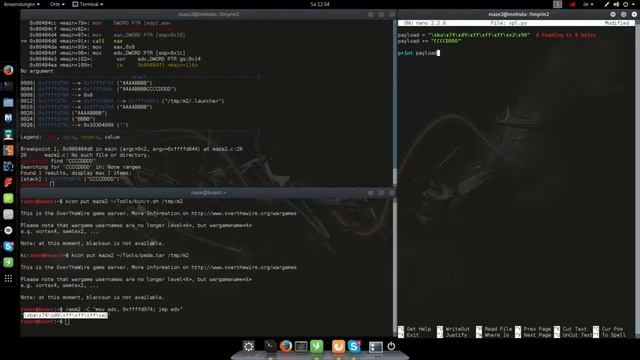640x360 pixels.
Task: Open the Terminal application menu in top bar
Action: (x=88, y=4)
